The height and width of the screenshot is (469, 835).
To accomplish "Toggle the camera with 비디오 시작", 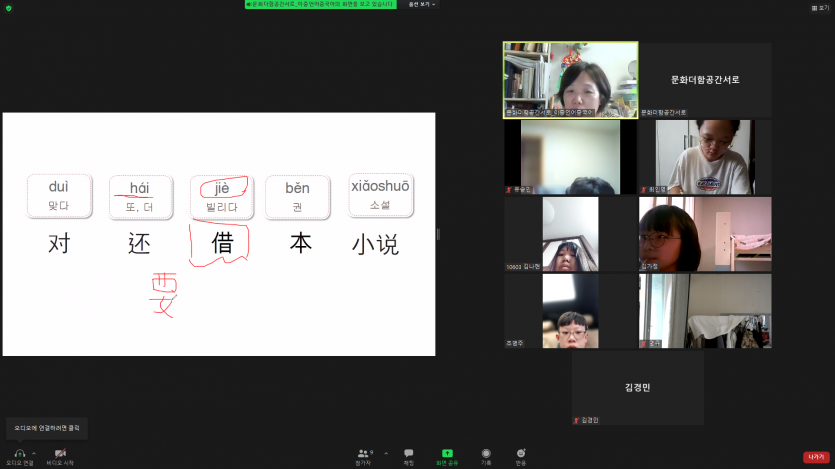I will 60,454.
